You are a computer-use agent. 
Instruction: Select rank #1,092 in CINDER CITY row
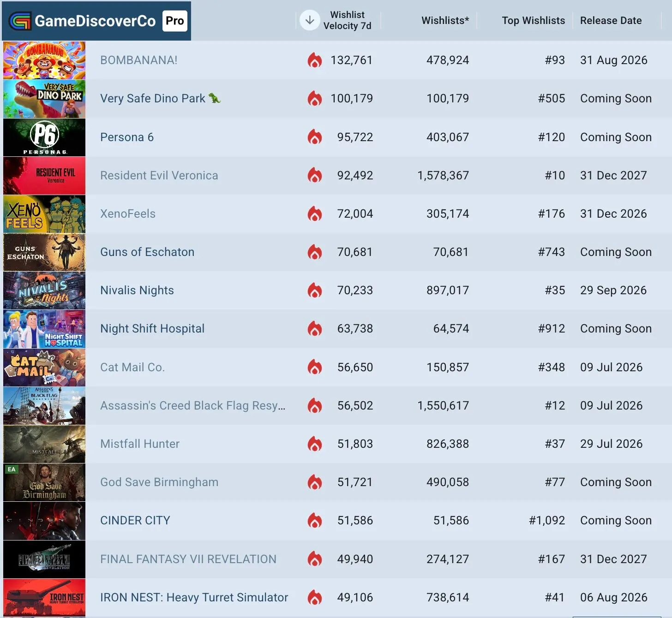[x=547, y=520]
